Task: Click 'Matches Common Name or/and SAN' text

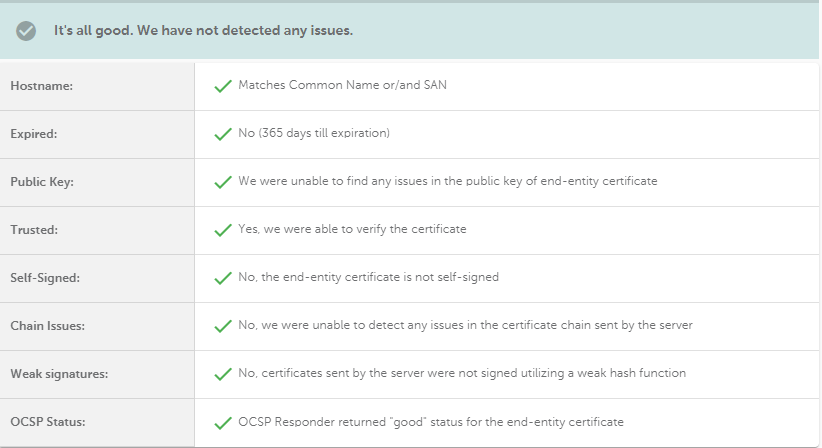Action: pos(342,85)
